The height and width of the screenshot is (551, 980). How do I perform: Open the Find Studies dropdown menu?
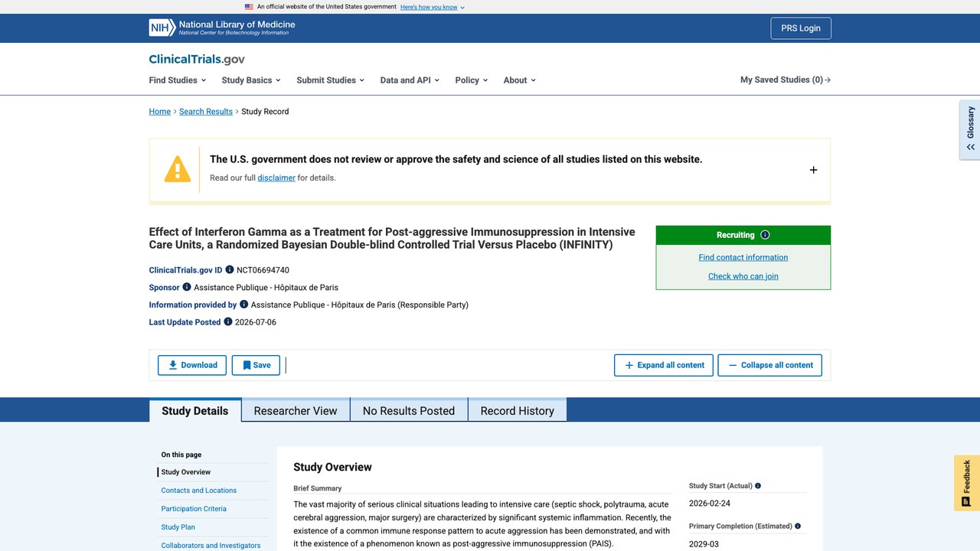178,80
